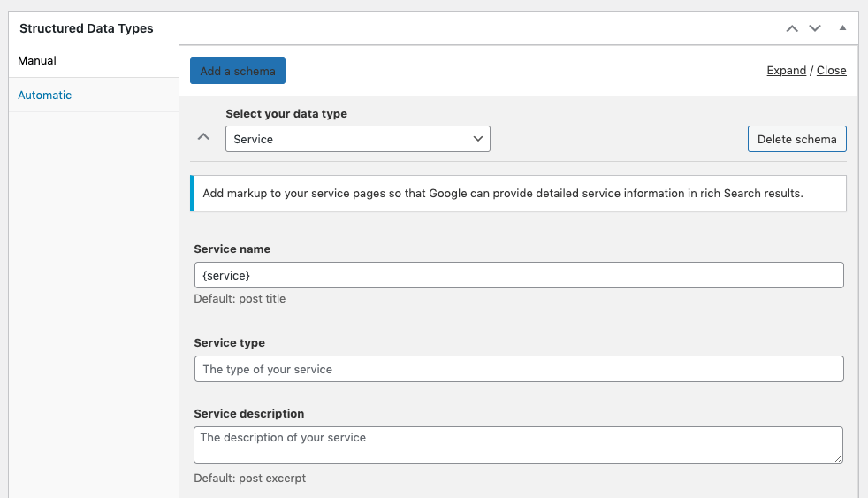
Task: Click the Service description label
Action: tap(248, 413)
